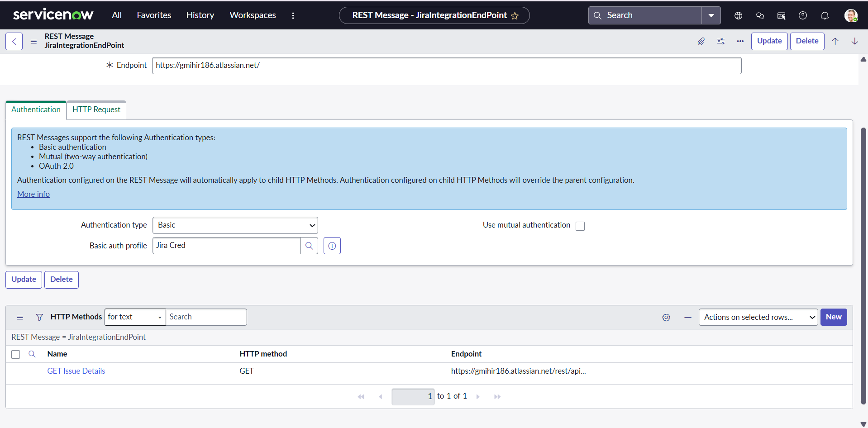Click the back arrow button
The height and width of the screenshot is (428, 868).
(x=14, y=41)
